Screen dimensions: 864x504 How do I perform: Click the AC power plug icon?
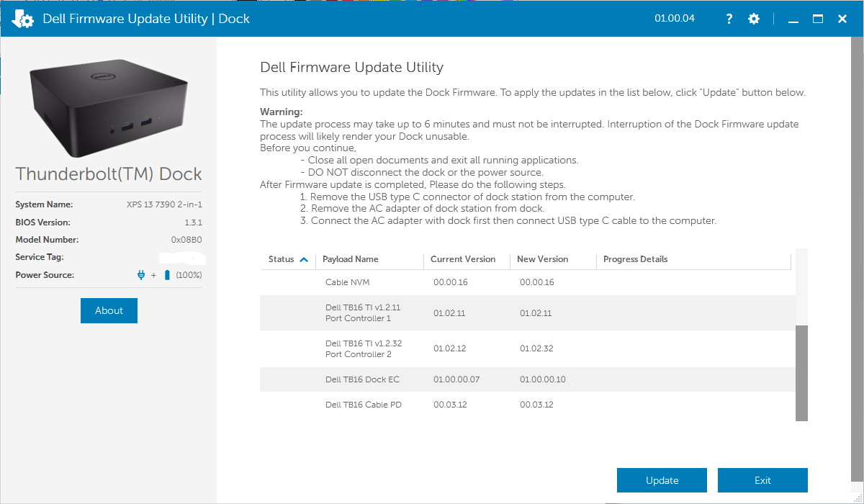tap(141, 275)
